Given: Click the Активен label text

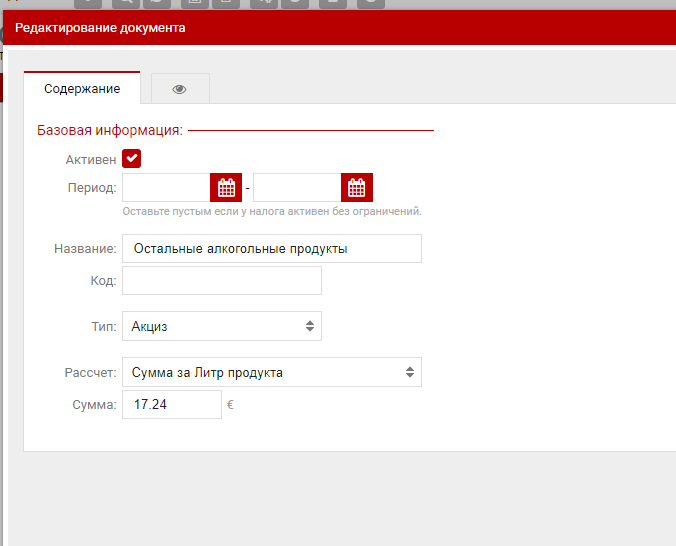Looking at the screenshot, I should [91, 159].
